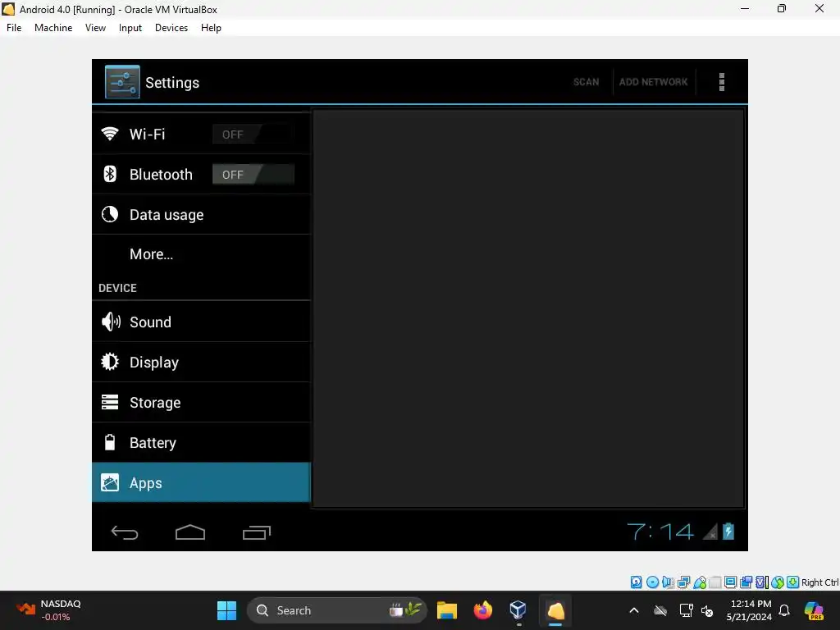Click the Android 7:14 clock
Screen dimensions: 840x630
(x=660, y=532)
